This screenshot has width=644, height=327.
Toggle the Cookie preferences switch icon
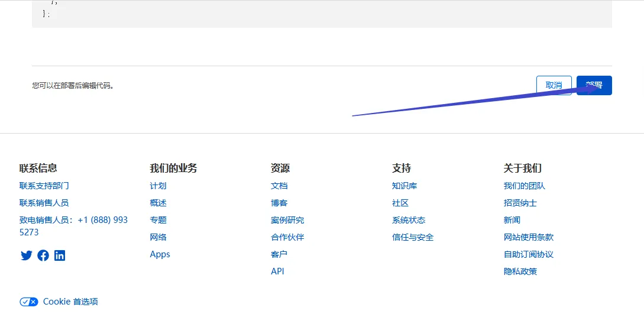[x=28, y=302]
